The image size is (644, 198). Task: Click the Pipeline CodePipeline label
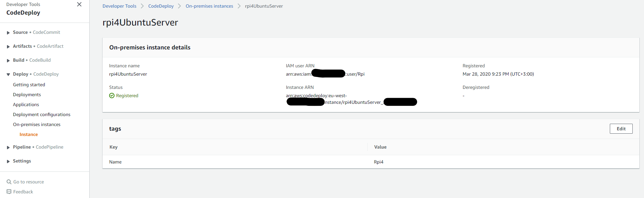coord(38,147)
